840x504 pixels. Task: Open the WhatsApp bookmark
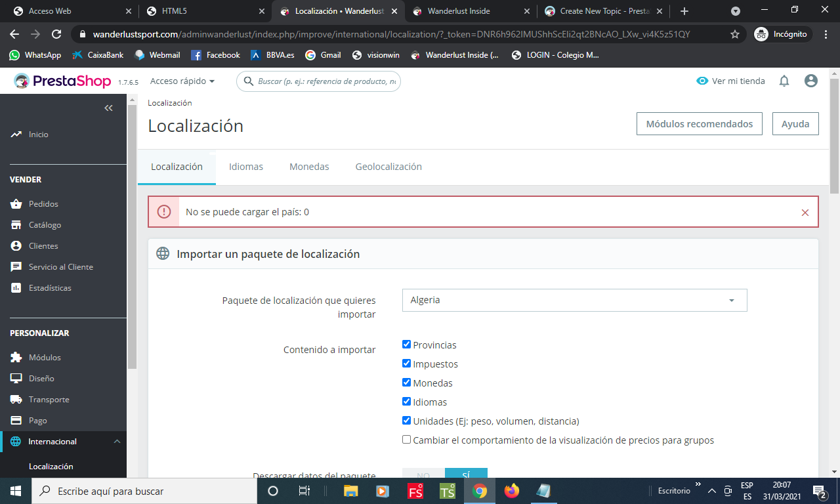[35, 55]
